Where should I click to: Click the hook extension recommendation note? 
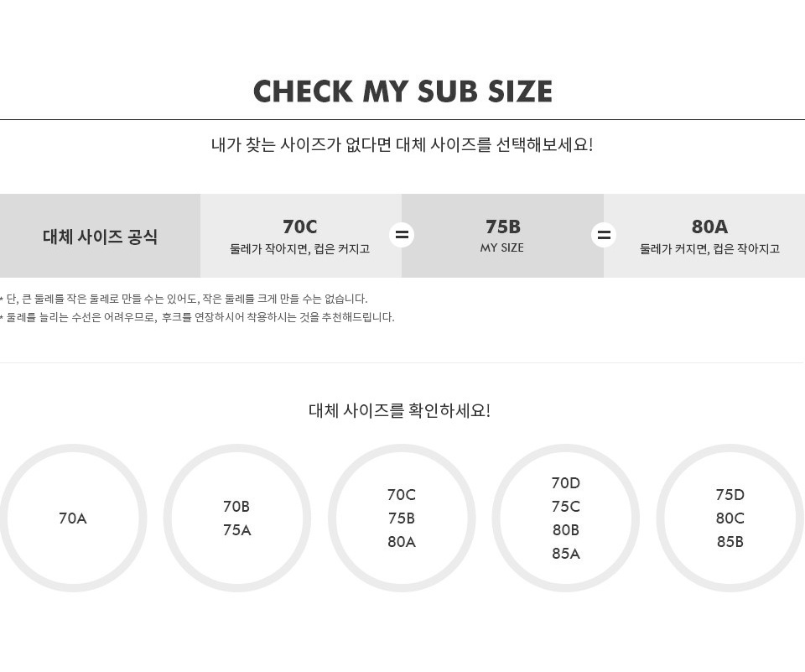tap(197, 317)
